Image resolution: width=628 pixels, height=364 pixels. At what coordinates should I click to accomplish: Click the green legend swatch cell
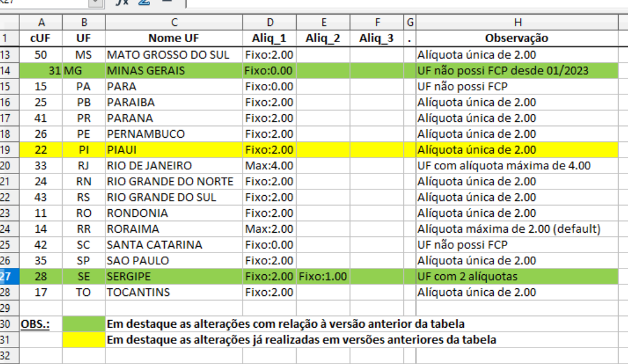83,324
